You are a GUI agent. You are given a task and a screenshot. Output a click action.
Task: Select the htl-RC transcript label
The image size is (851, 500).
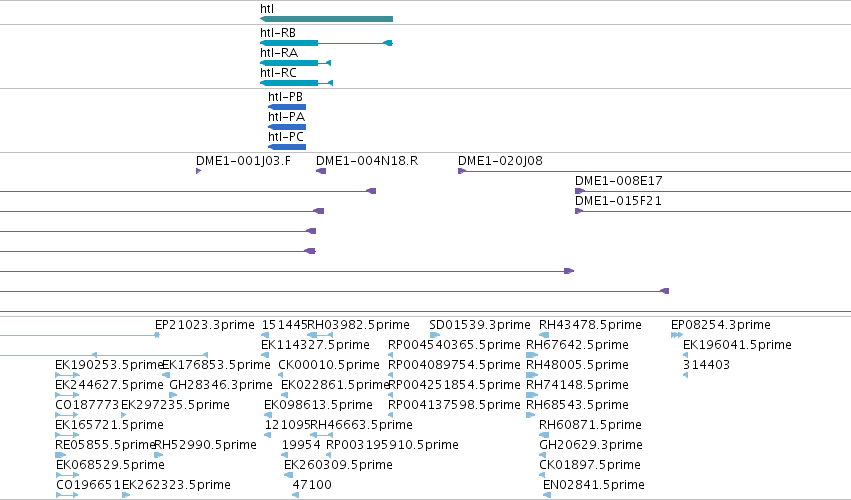coord(278,73)
